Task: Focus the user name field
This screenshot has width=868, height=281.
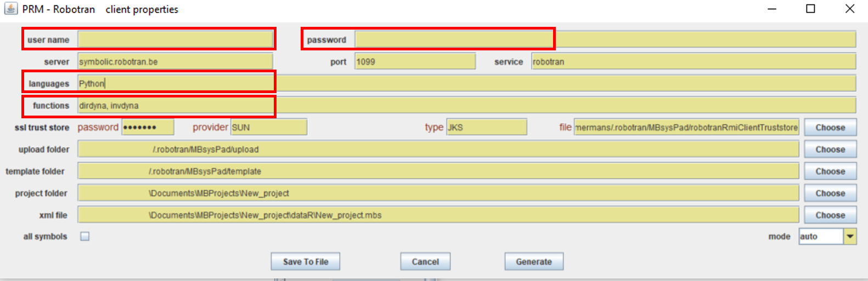Action: [175, 39]
